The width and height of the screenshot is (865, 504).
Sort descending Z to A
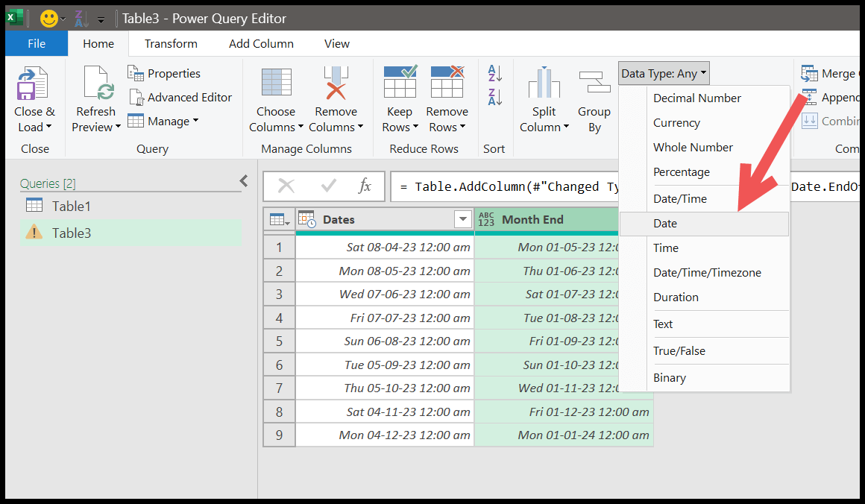tap(495, 97)
